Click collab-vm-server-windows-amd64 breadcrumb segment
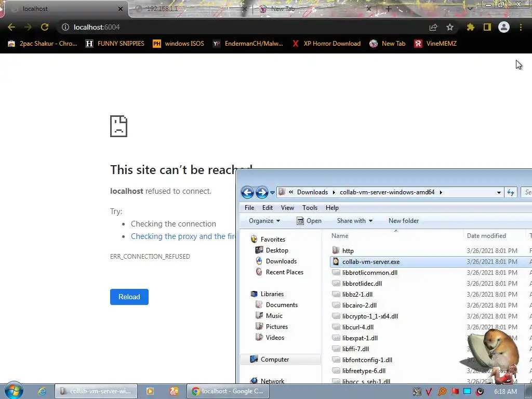 coord(387,192)
